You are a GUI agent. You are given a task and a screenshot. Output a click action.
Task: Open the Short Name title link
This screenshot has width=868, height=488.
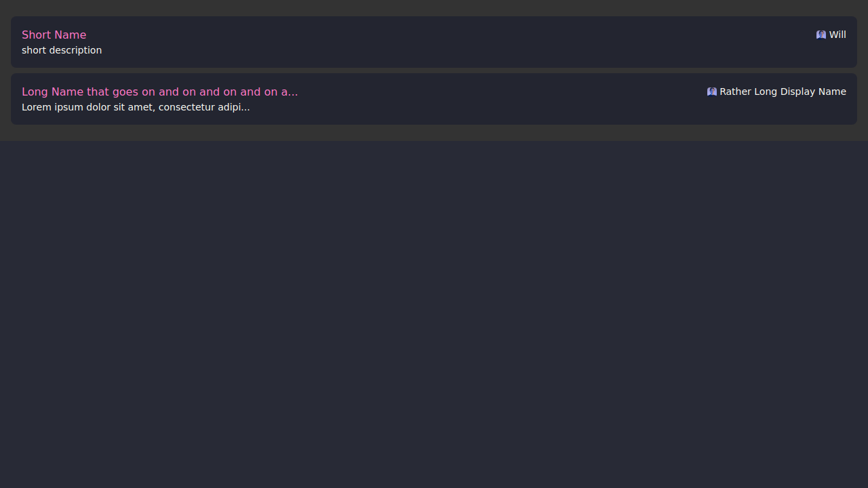(x=54, y=35)
